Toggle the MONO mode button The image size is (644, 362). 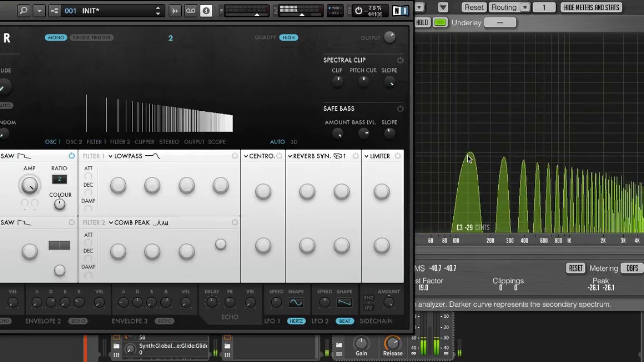56,38
